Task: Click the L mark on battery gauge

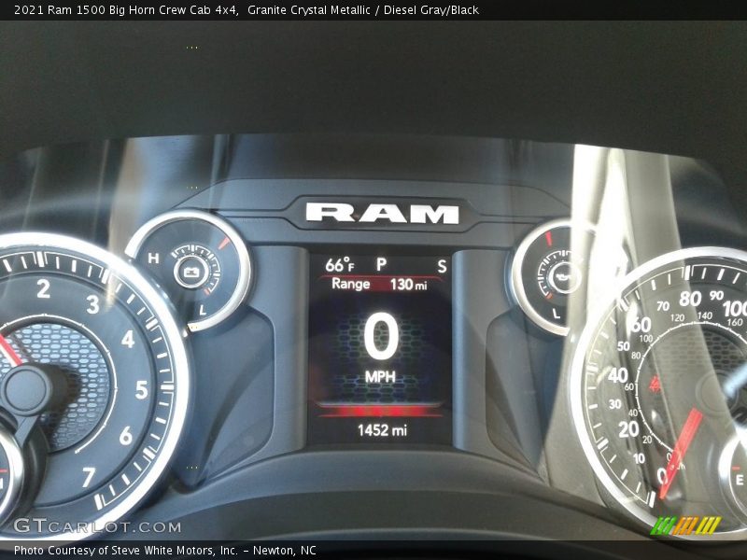Action: pos(203,311)
